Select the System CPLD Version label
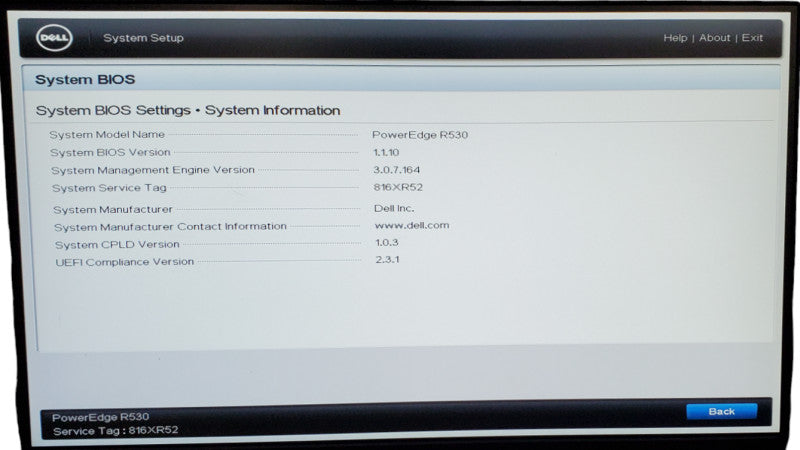This screenshot has height=450, width=800. tap(117, 245)
